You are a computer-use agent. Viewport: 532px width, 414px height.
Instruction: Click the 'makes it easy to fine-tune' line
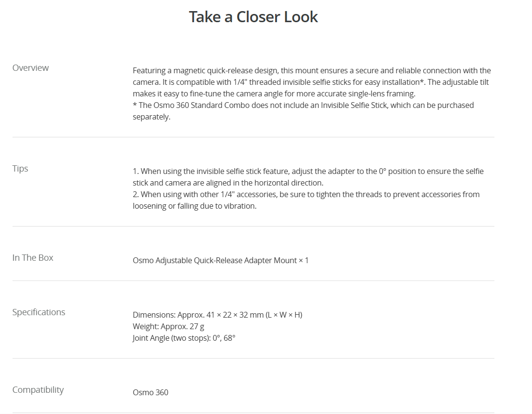click(x=274, y=93)
